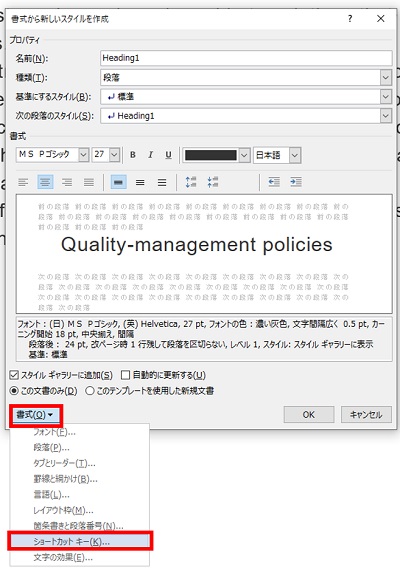This screenshot has height=578, width=400.
Task: Open dialog help question mark
Action: click(350, 19)
